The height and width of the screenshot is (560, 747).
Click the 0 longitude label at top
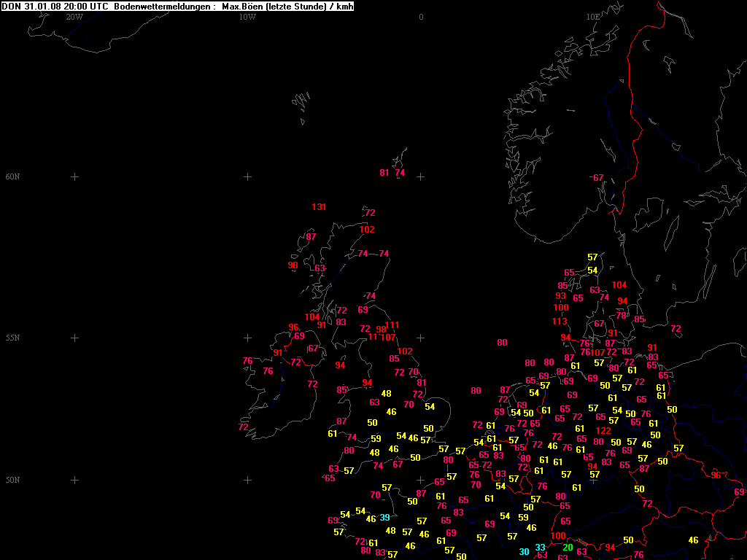pos(421,17)
